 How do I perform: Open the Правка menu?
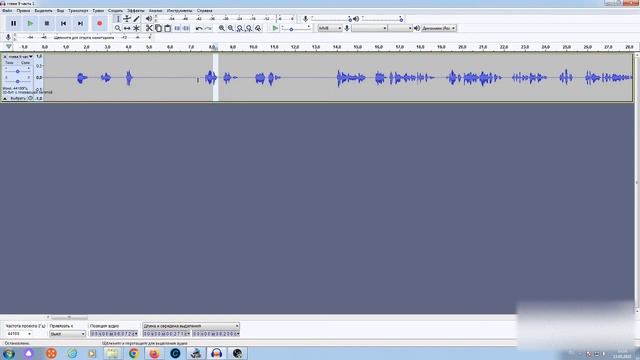[x=23, y=11]
